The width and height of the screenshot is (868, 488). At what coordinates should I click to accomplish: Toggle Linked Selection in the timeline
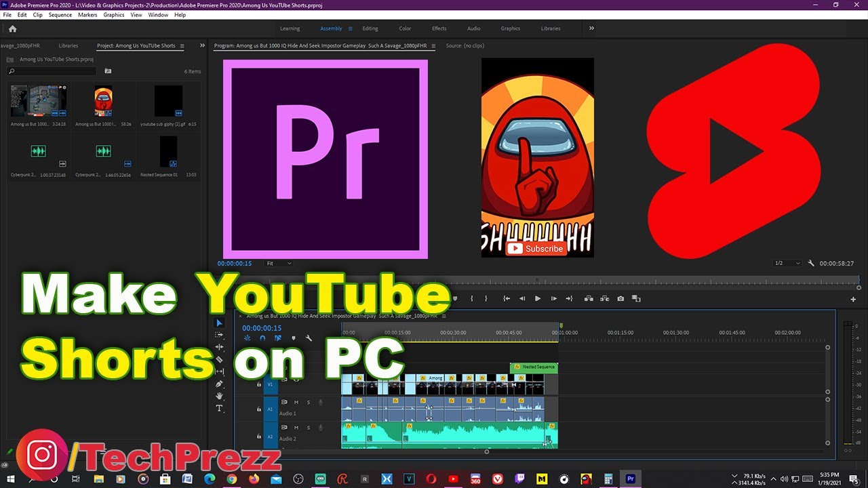(x=278, y=338)
